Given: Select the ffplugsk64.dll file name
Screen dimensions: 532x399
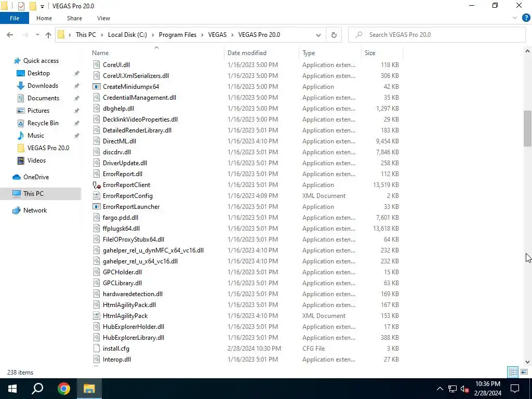Looking at the screenshot, I should pyautogui.click(x=121, y=229).
